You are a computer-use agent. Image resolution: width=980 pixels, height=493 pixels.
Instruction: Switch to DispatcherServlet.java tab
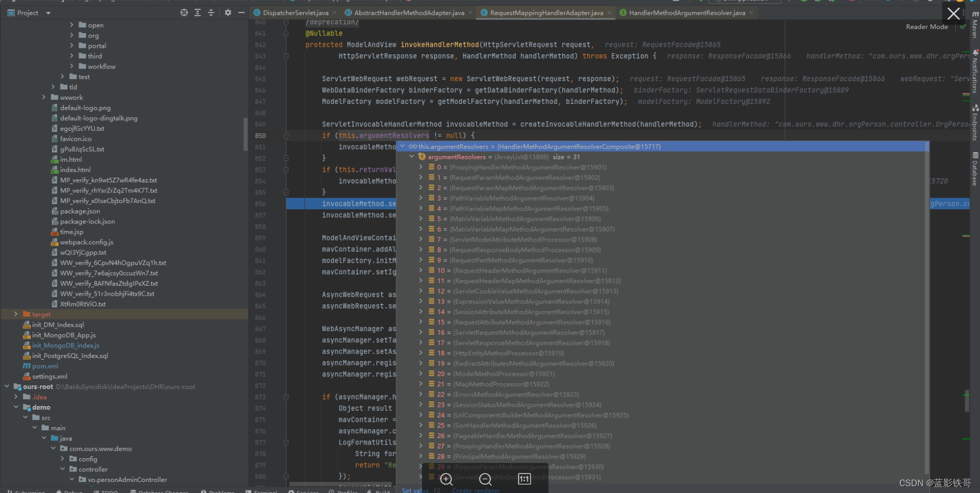[x=295, y=13]
